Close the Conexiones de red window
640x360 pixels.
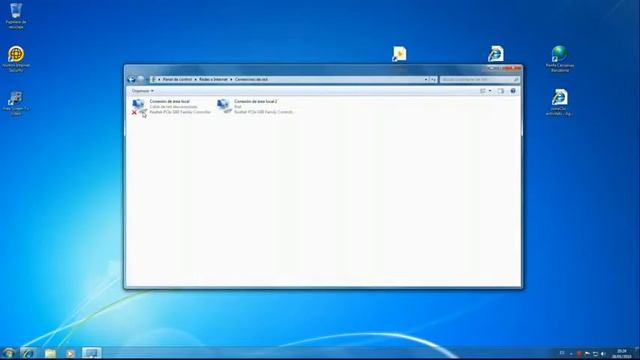click(x=514, y=68)
